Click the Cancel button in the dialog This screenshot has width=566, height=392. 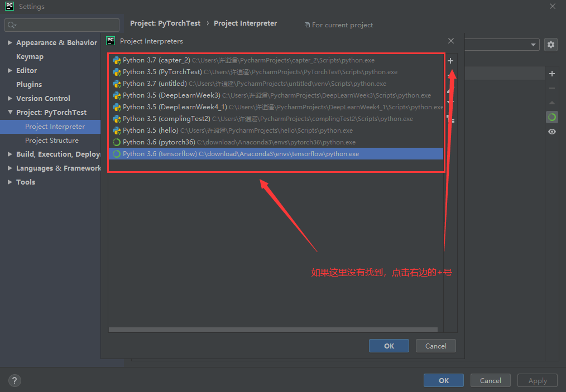point(435,346)
